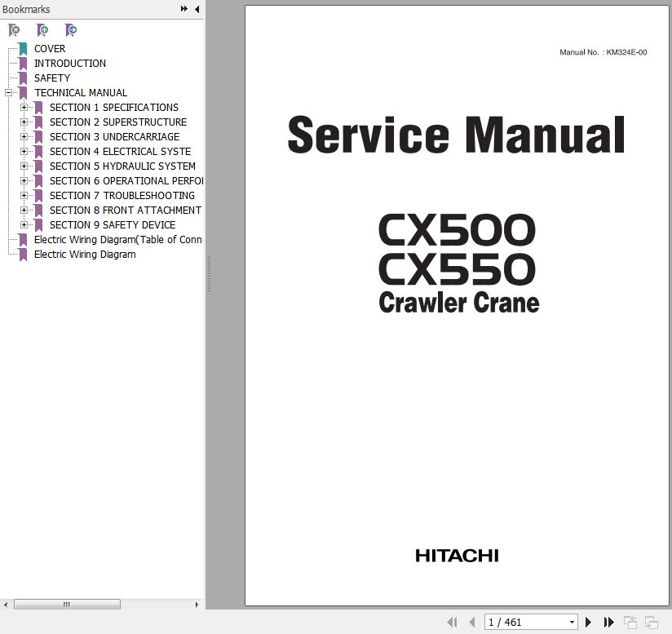This screenshot has height=634, width=672.
Task: Expand SECTION 7 TROUBLESHOOTING node
Action: click(24, 196)
